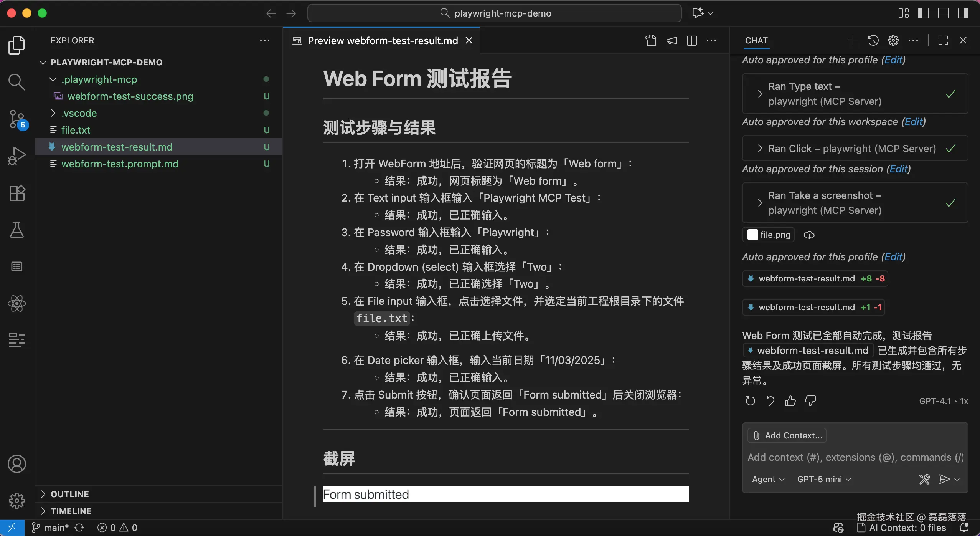Give a thumbs up on the response

790,401
